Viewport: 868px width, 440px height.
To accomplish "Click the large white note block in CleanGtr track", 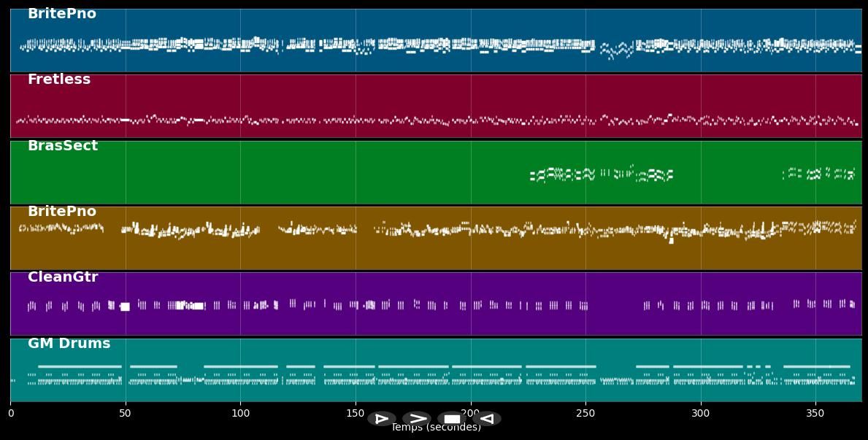I will point(125,306).
